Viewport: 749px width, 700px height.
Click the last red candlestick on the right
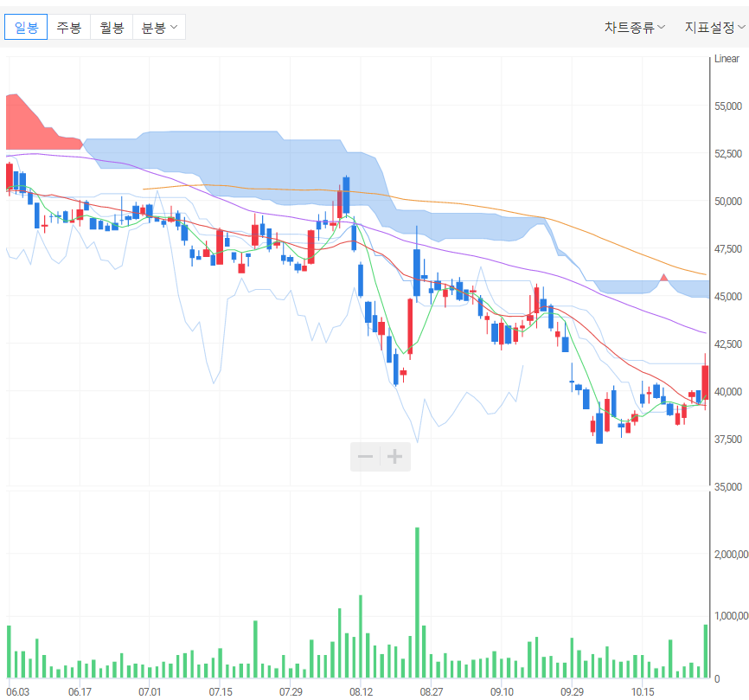pyautogui.click(x=705, y=382)
